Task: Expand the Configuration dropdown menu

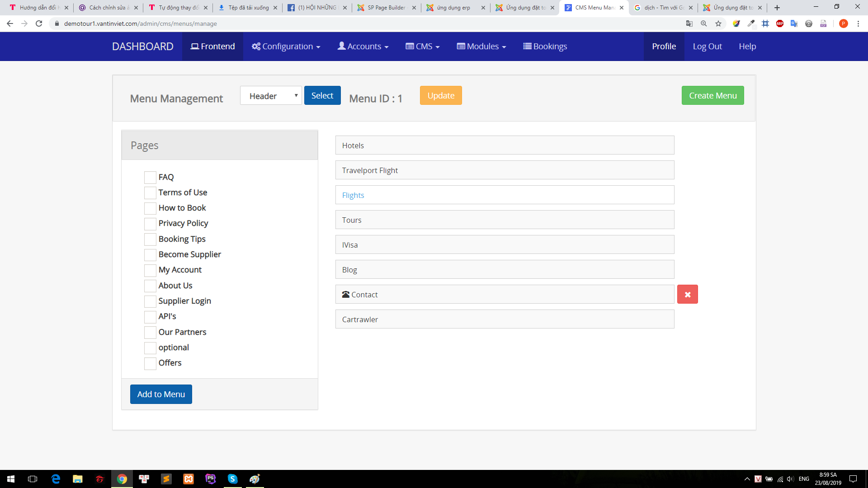Action: [x=286, y=47]
